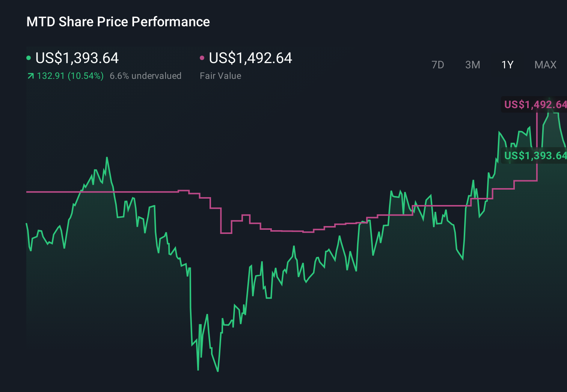567x392 pixels.
Task: Click the chart's lowest price dip point
Action: pos(218,371)
